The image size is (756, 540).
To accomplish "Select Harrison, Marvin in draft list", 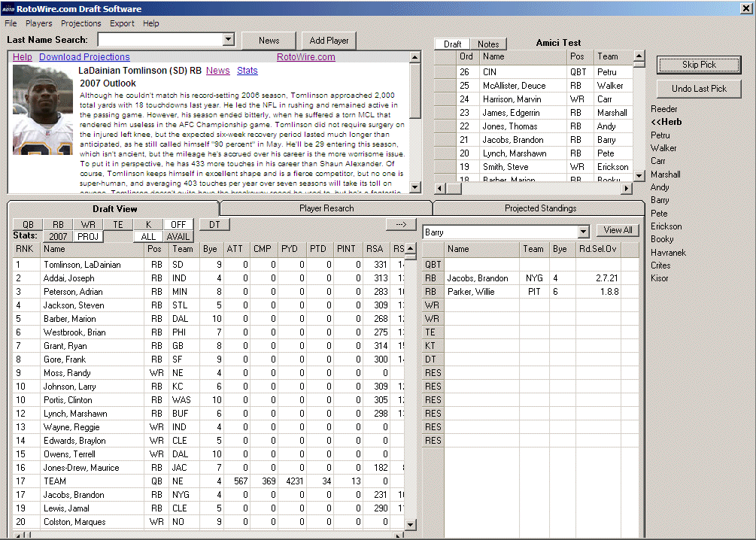I will click(x=533, y=99).
